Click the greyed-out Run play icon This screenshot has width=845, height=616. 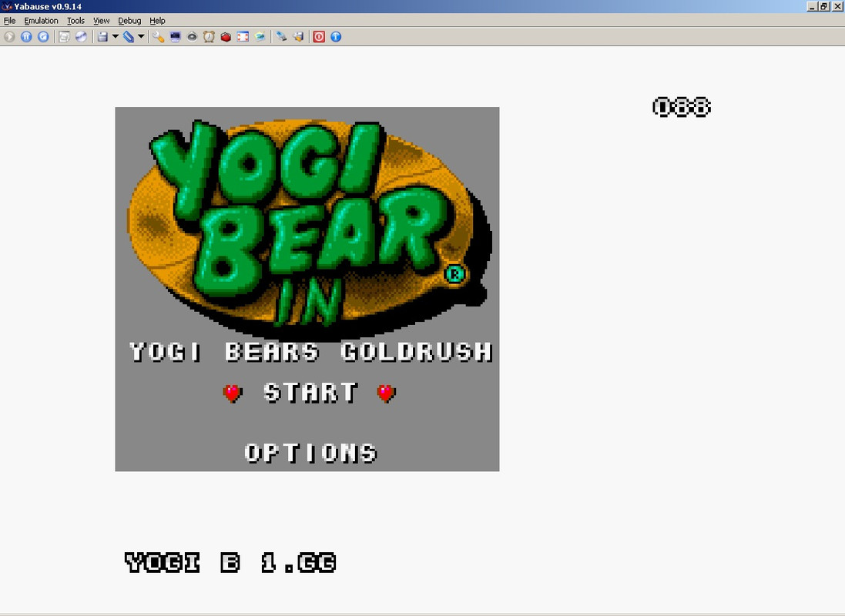point(9,37)
